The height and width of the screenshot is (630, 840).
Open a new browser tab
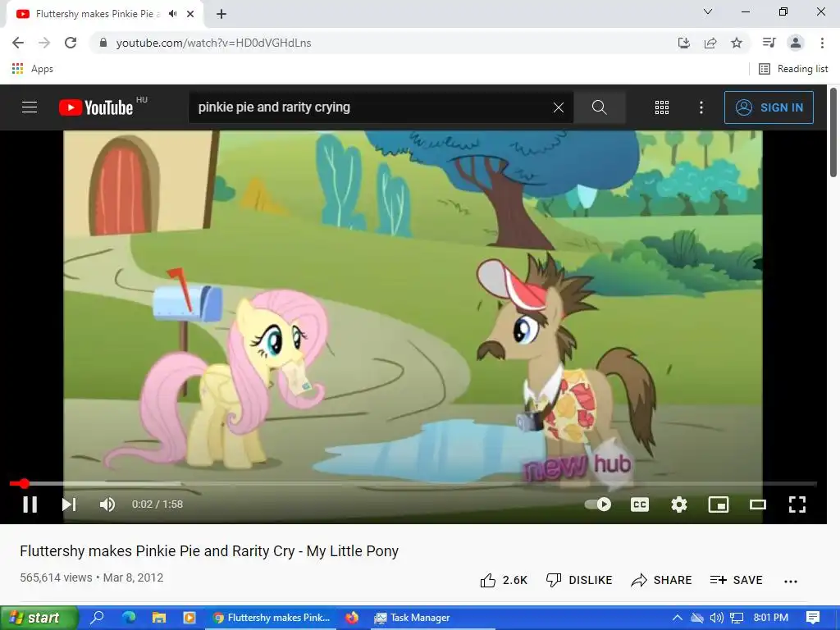221,14
